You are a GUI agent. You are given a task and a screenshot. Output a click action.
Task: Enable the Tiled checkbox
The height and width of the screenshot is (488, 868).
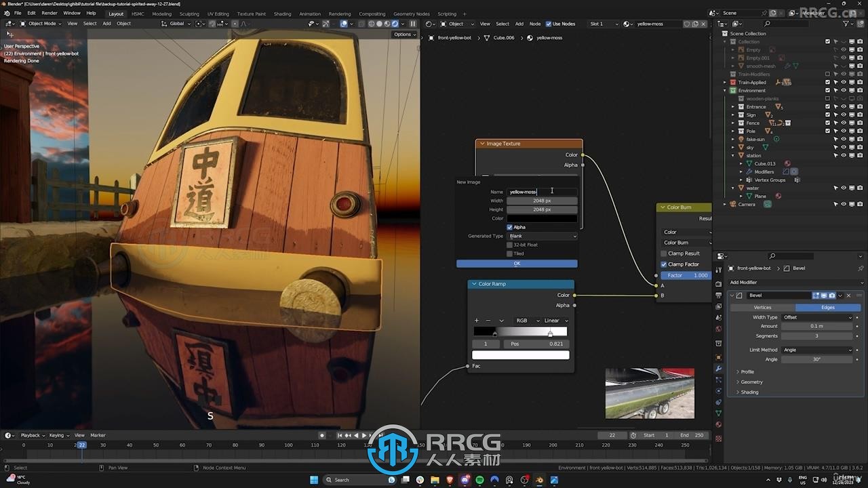(510, 253)
